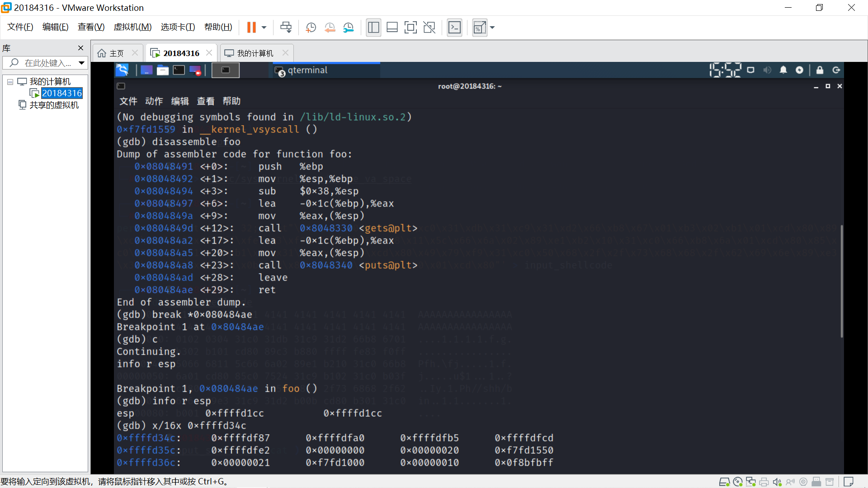868x488 pixels.
Task: Toggle Unity mode icon
Action: (x=429, y=28)
